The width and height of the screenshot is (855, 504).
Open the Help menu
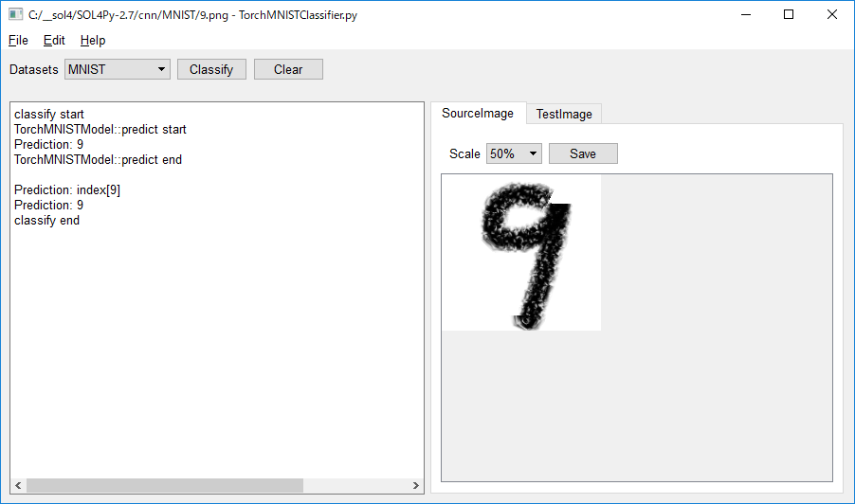(93, 41)
